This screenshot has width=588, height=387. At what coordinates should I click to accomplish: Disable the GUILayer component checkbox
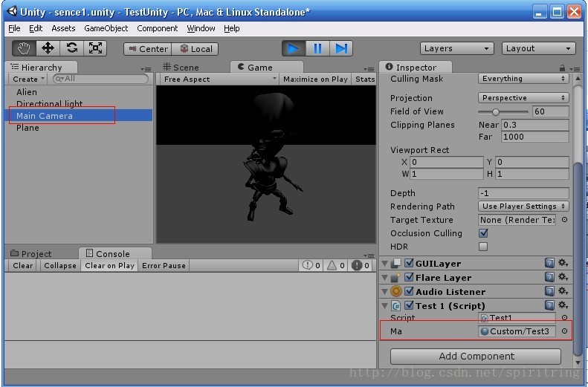coord(409,264)
